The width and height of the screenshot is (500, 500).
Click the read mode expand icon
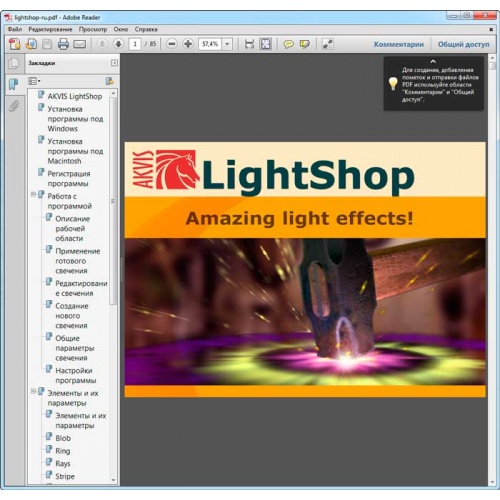[x=327, y=44]
